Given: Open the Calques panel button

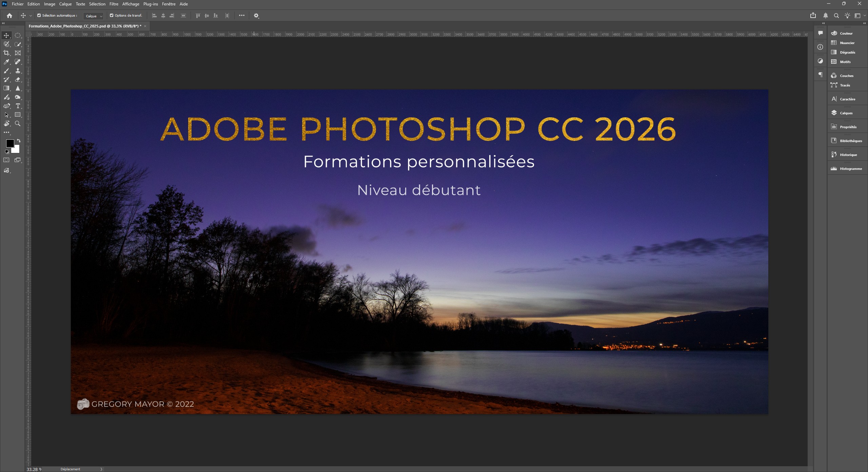Looking at the screenshot, I should 846,113.
